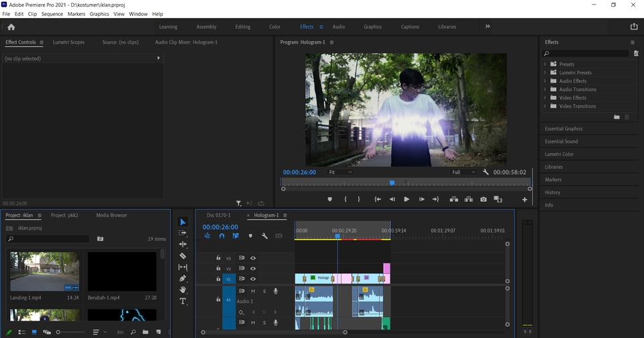Add a marker in Program monitor
The width and height of the screenshot is (644, 338).
point(329,199)
